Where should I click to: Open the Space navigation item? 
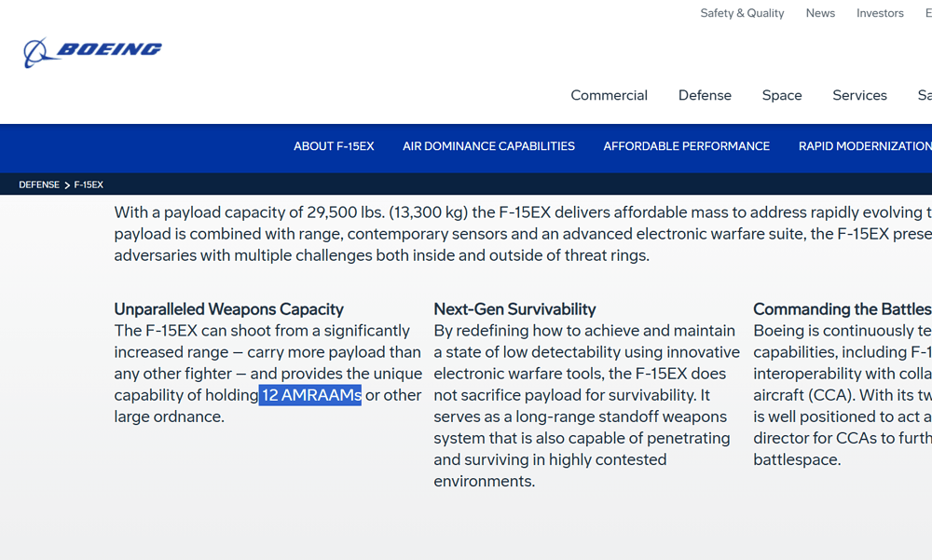tap(781, 95)
